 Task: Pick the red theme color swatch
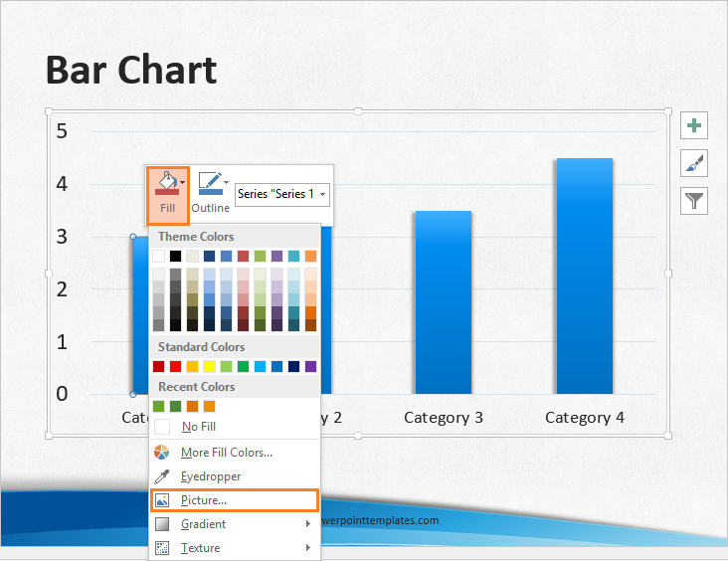244,256
